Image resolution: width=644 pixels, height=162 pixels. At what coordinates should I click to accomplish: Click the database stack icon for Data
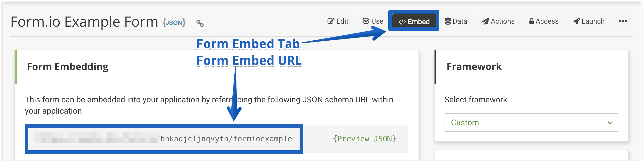point(448,21)
